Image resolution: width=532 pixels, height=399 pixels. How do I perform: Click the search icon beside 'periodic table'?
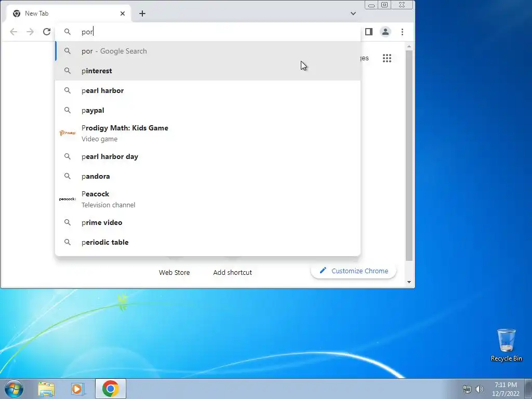point(68,242)
